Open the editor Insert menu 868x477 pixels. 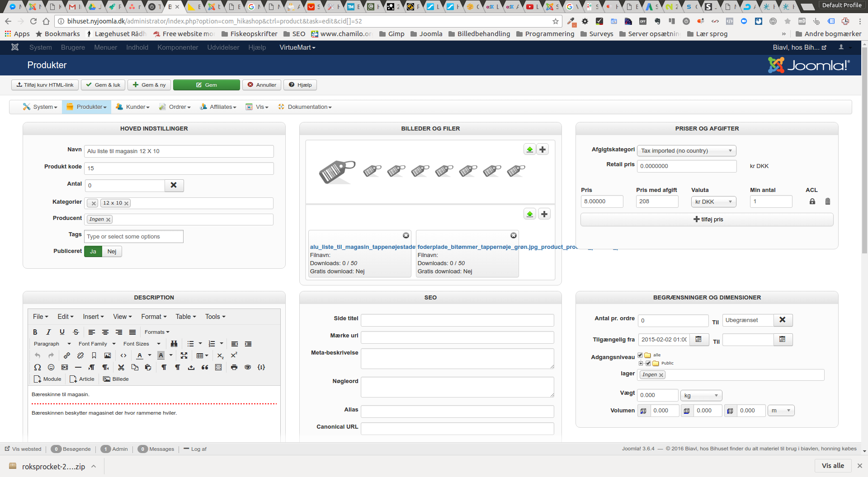93,317
